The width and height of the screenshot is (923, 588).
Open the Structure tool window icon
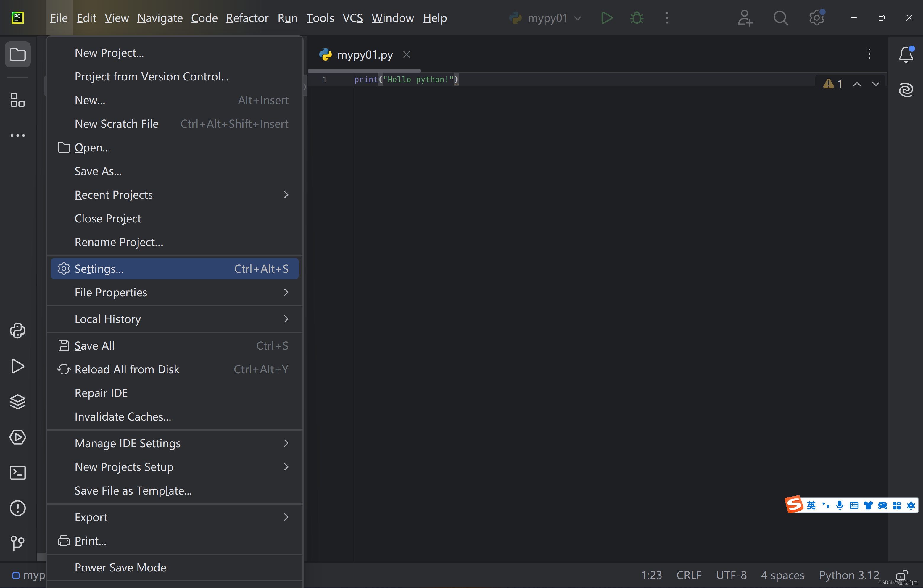tap(18, 100)
